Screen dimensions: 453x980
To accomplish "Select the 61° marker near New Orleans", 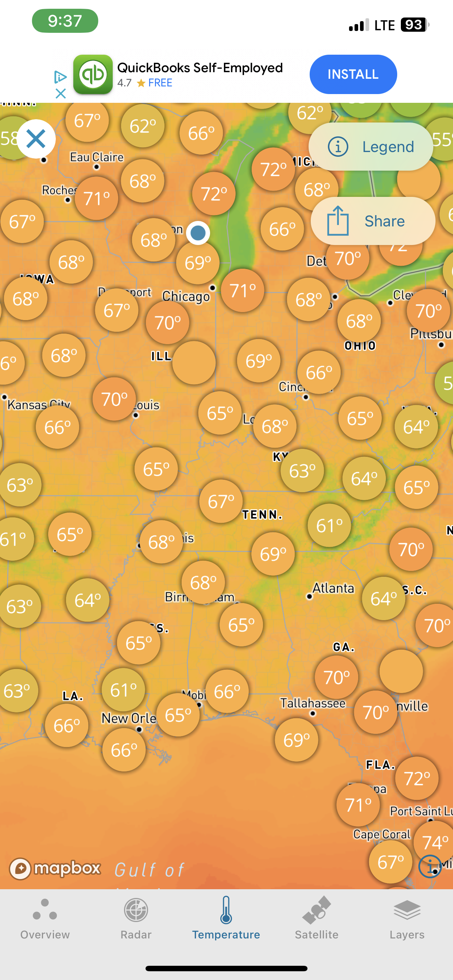I will click(x=123, y=690).
